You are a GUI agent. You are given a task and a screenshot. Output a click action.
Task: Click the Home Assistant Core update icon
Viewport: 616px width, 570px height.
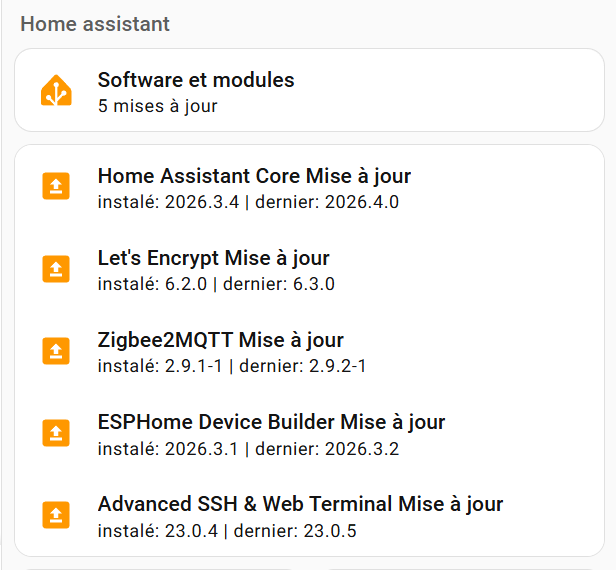click(x=56, y=187)
